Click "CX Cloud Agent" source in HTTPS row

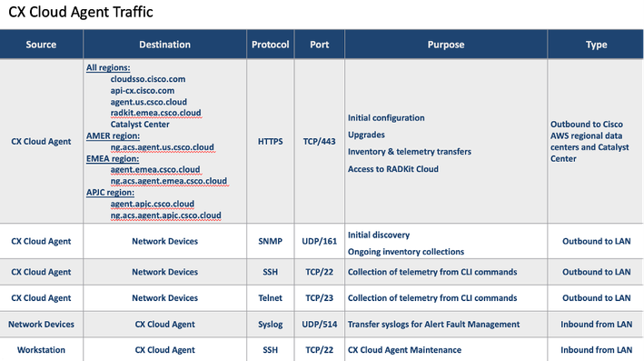[x=41, y=142]
